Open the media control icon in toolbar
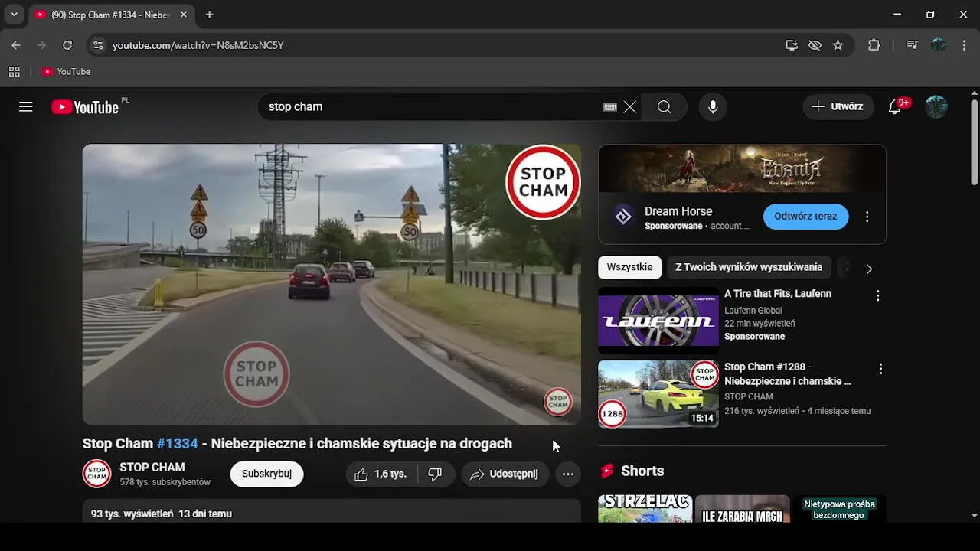This screenshot has width=980, height=551. (x=912, y=45)
